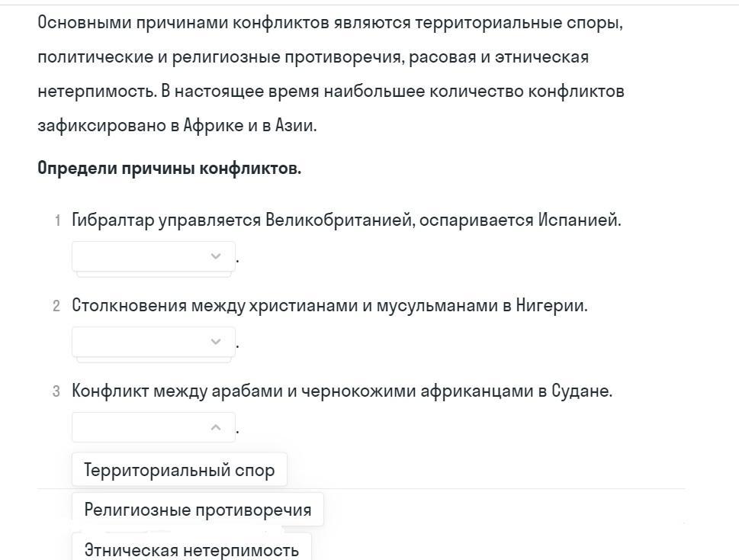
Task: Click the statement about Gibraltar and Spain
Action: pyautogui.click(x=346, y=220)
